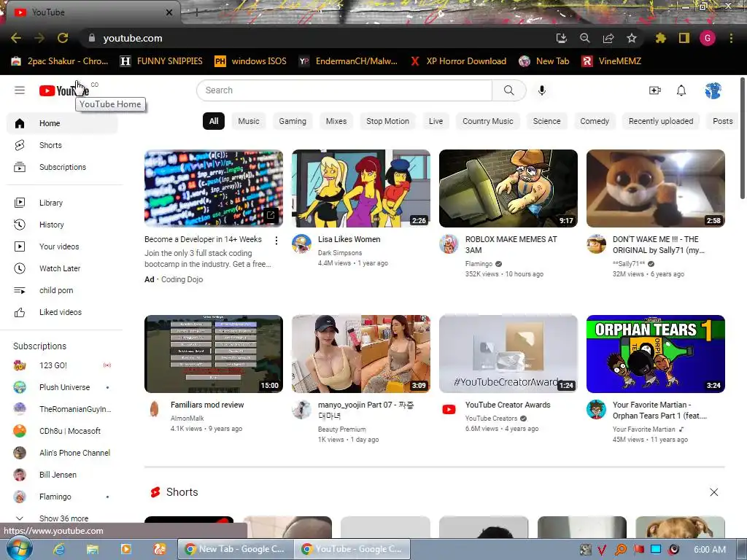Open the Lisa Likes Women video thumbnail
The height and width of the screenshot is (560, 747).
tap(360, 189)
